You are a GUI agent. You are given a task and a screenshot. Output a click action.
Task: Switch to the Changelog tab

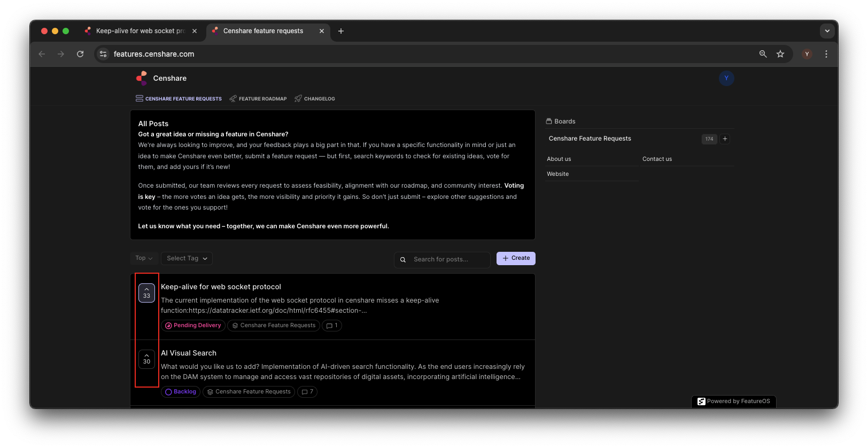point(315,99)
